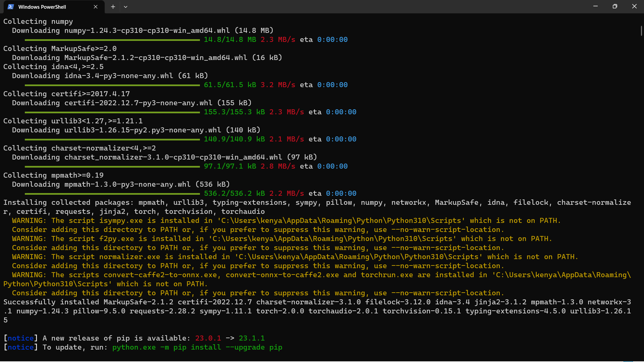Image resolution: width=644 pixels, height=362 pixels.
Task: Click the vertical scrollbar thumb
Action: (x=641, y=31)
